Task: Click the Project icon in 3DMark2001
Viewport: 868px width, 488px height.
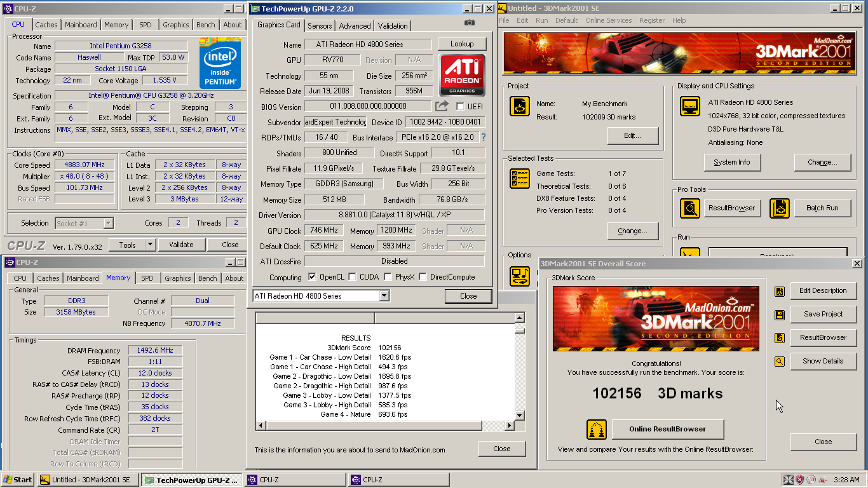Action: coord(520,106)
